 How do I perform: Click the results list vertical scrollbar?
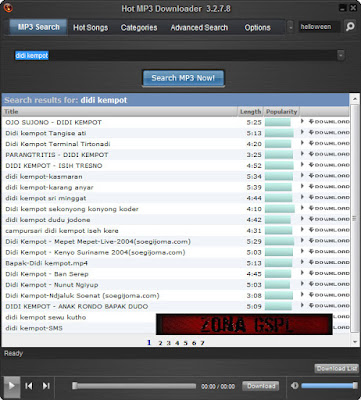355,219
